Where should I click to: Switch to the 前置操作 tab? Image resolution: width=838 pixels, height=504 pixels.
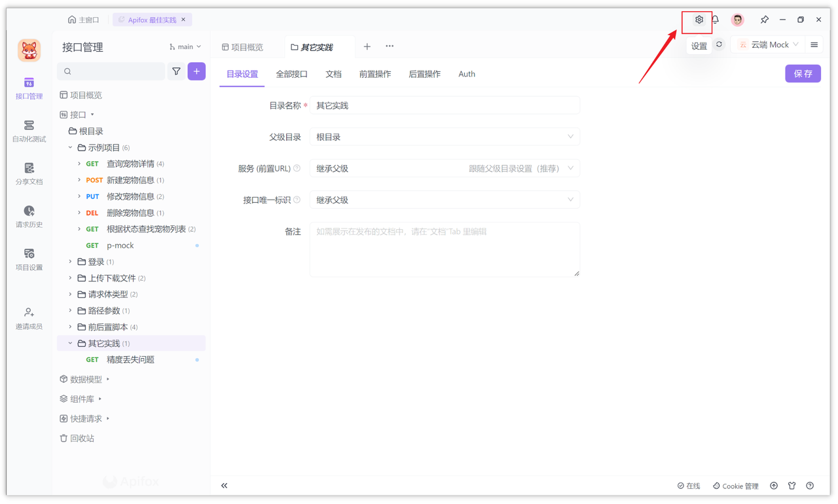coord(375,74)
